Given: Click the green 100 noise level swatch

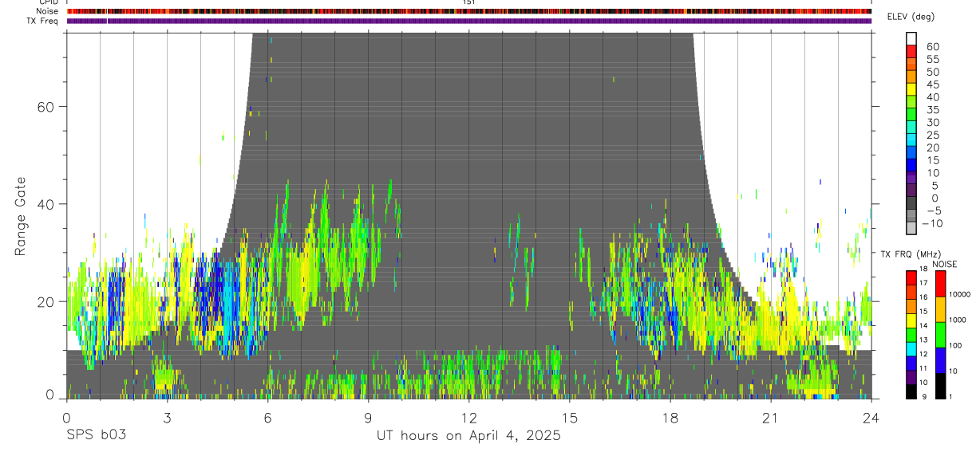Looking at the screenshot, I should [x=939, y=335].
